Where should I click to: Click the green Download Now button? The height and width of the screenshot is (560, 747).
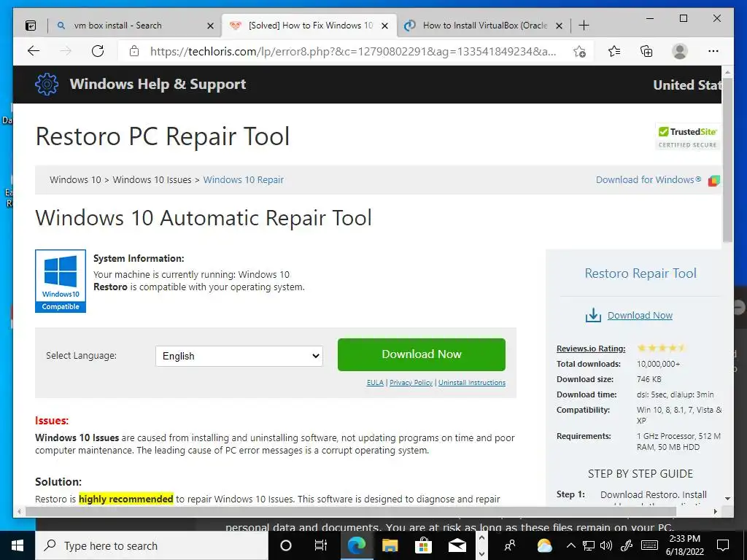point(422,354)
